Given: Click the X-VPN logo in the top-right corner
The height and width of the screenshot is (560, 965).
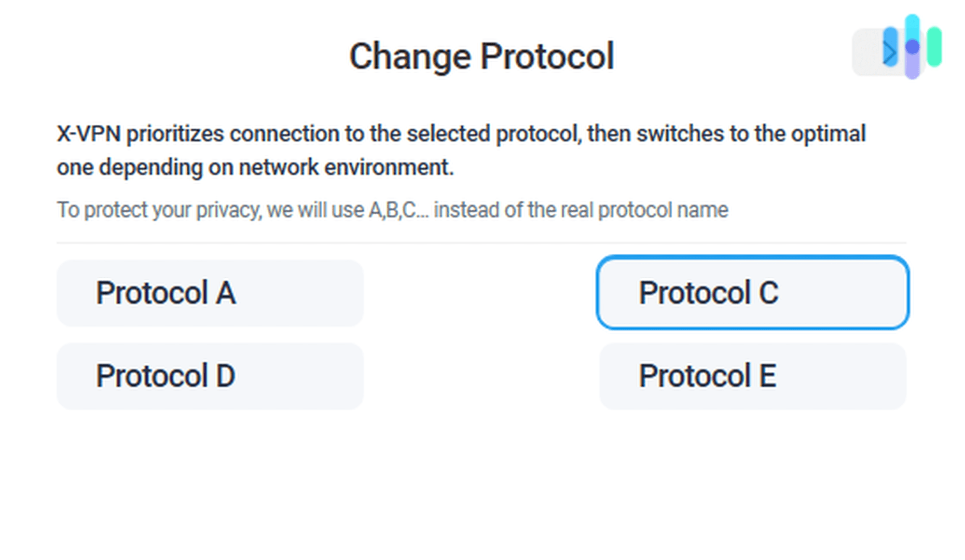Looking at the screenshot, I should click(x=907, y=48).
